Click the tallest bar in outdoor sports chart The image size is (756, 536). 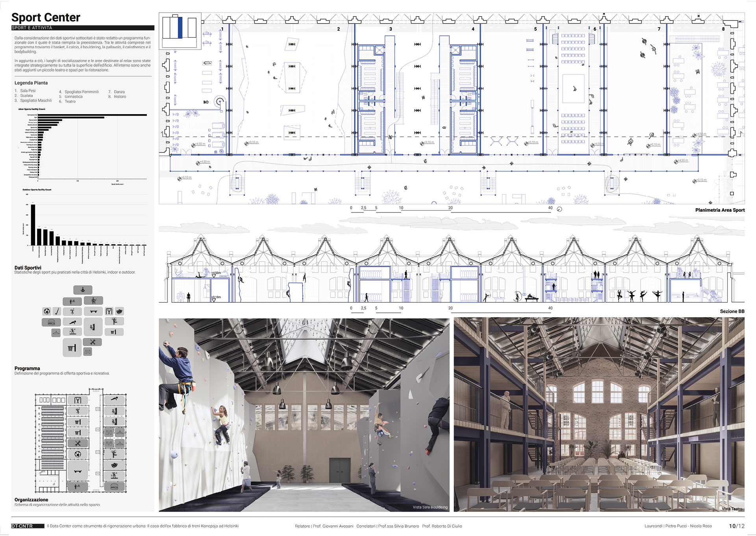click(33, 225)
